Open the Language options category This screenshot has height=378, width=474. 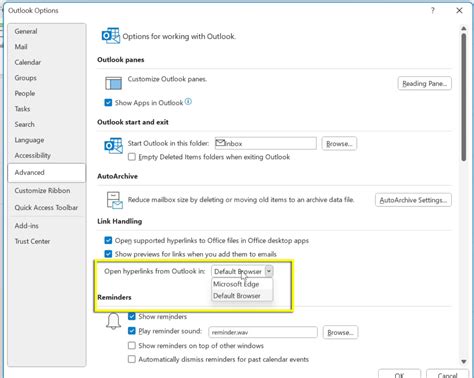tap(47, 140)
